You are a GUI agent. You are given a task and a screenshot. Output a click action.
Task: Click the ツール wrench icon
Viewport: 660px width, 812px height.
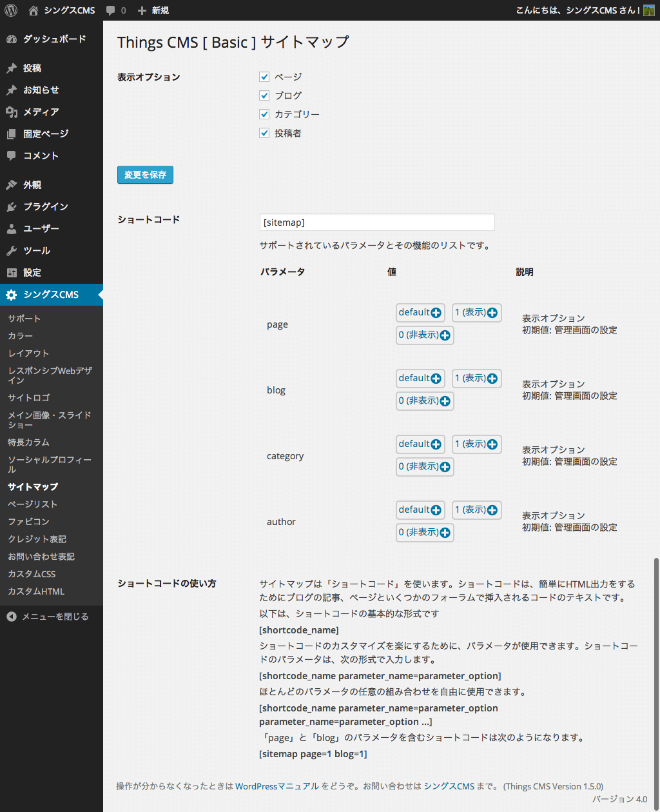(12, 251)
